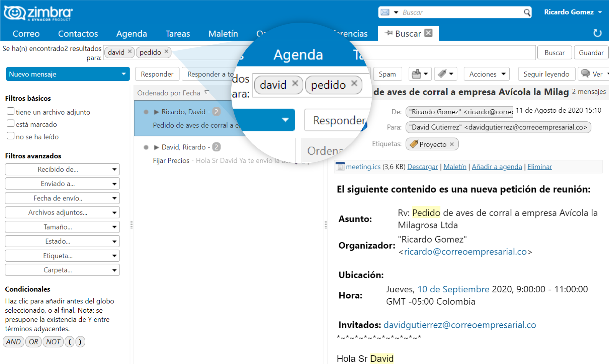Click the refresh icon at top right
This screenshot has height=364, width=609.
pos(597,33)
